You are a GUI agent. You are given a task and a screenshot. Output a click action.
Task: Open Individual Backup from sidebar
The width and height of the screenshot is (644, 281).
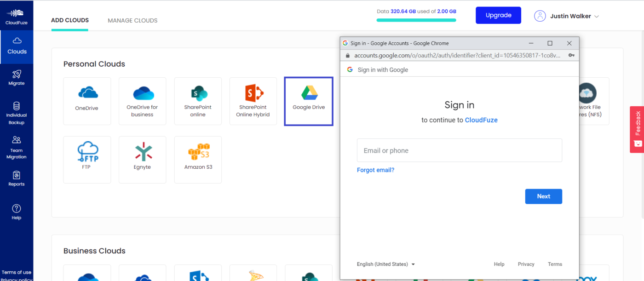coord(17,113)
